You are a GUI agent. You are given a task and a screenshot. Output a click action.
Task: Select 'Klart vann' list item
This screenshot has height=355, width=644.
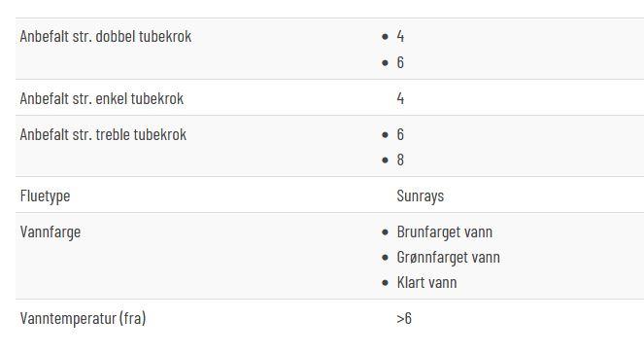(x=426, y=283)
